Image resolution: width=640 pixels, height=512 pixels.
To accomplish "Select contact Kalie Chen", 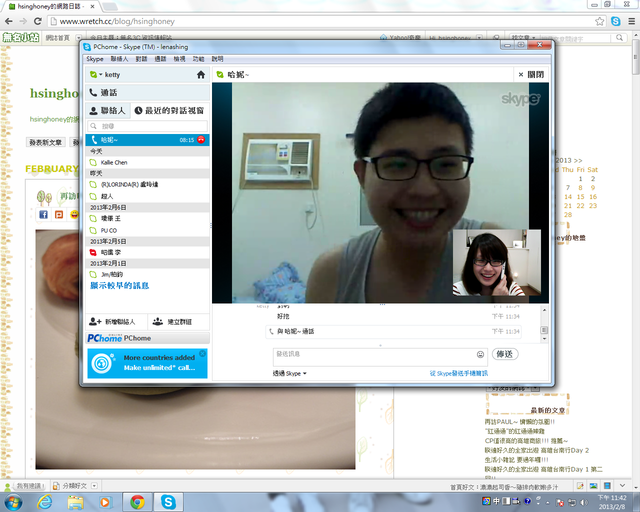I will tap(147, 163).
